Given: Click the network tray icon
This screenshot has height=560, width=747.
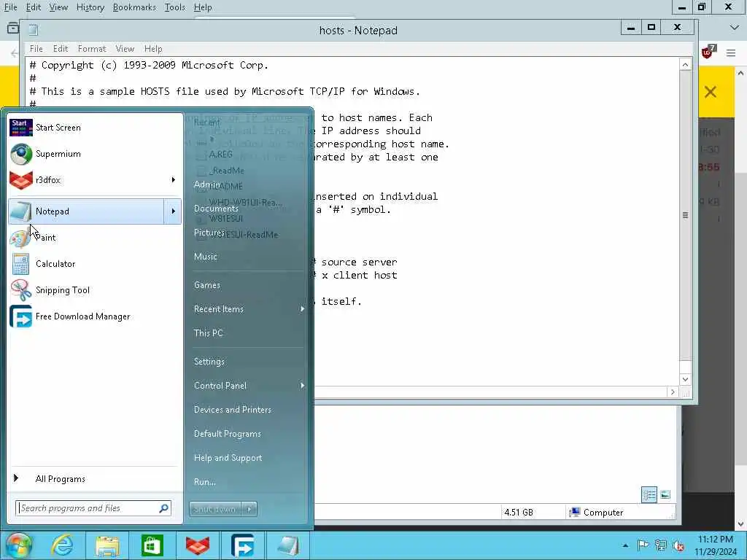Looking at the screenshot, I should pyautogui.click(x=661, y=545).
